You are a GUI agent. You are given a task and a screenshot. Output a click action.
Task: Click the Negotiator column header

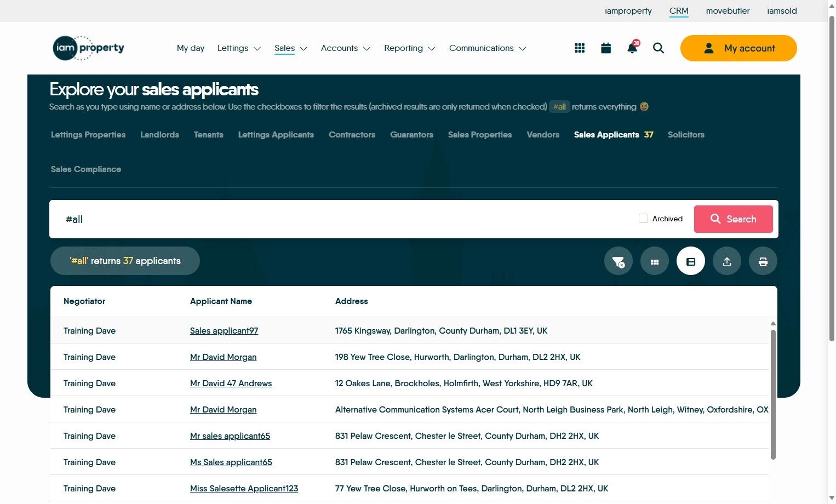tap(84, 301)
